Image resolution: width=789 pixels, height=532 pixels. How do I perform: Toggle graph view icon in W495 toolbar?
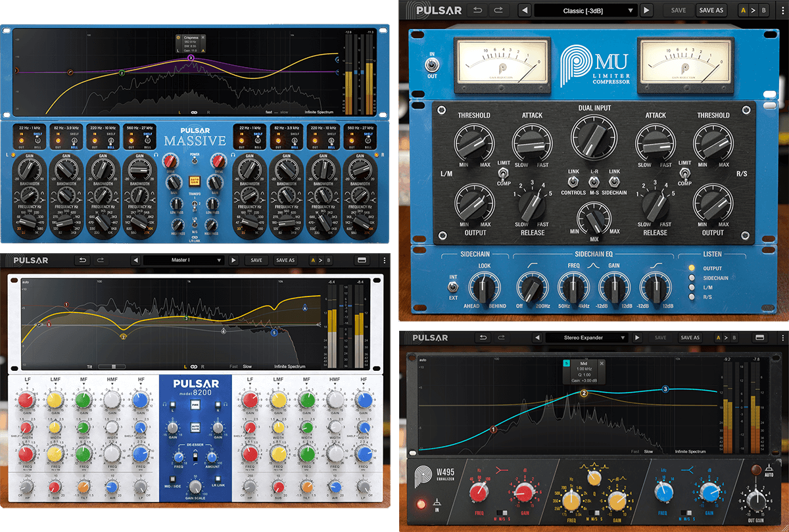[759, 337]
